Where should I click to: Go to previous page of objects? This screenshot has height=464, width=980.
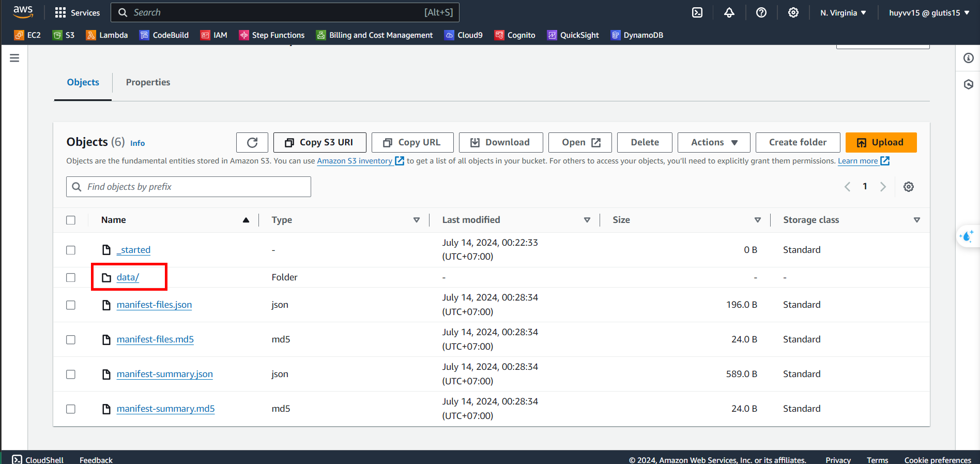tap(847, 187)
